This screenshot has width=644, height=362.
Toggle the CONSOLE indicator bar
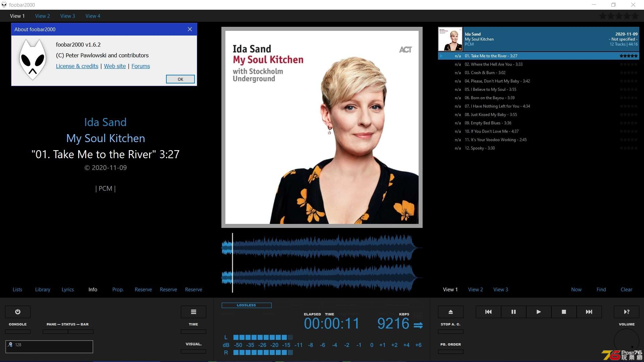click(18, 331)
